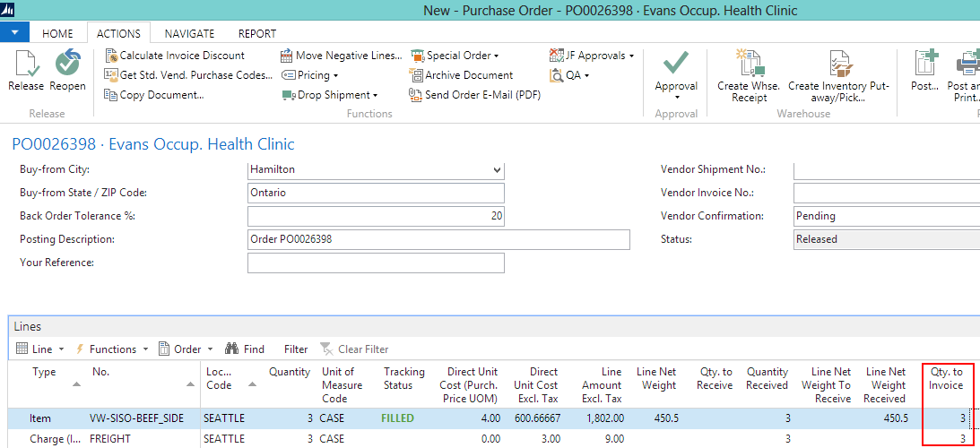Image resolution: width=980 pixels, height=448 pixels.
Task: Click the Your Reference input field
Action: click(376, 263)
